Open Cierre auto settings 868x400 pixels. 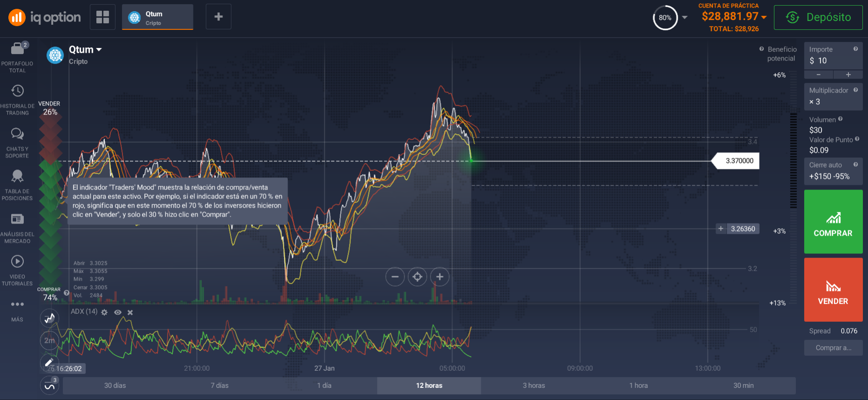click(833, 171)
